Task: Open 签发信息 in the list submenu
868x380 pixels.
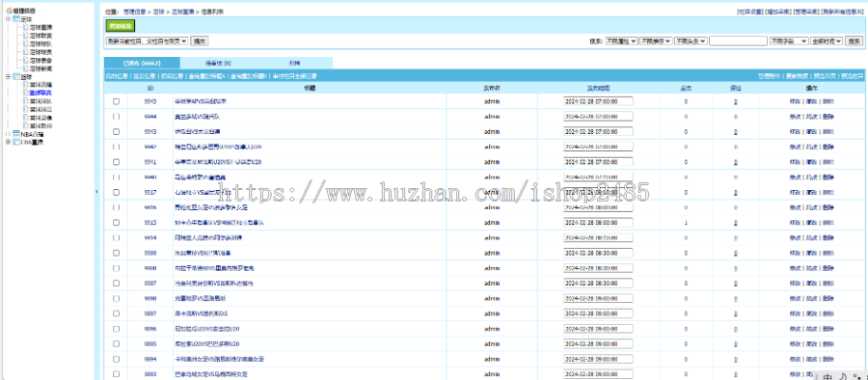Action: tap(144, 76)
